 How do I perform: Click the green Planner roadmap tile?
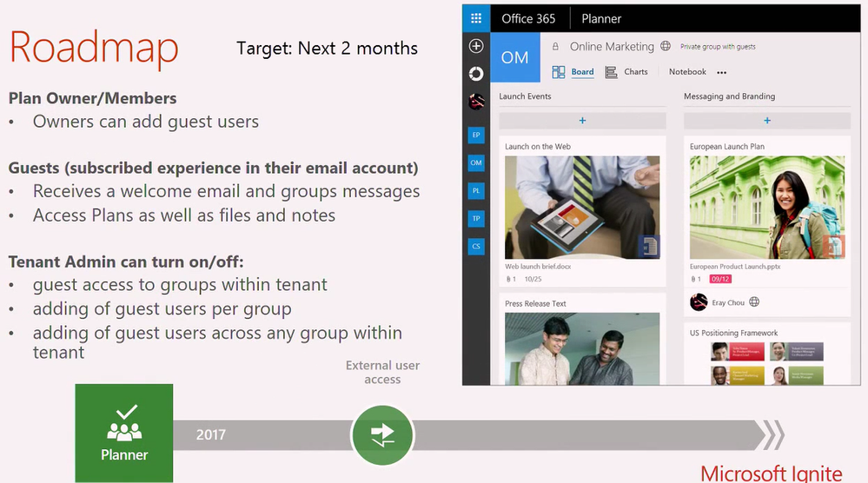pos(124,433)
